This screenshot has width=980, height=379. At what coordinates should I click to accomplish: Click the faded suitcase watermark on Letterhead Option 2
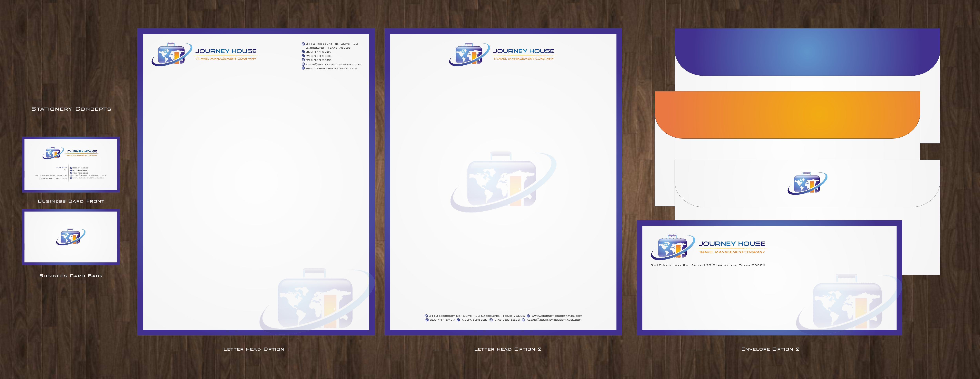pyautogui.click(x=502, y=181)
